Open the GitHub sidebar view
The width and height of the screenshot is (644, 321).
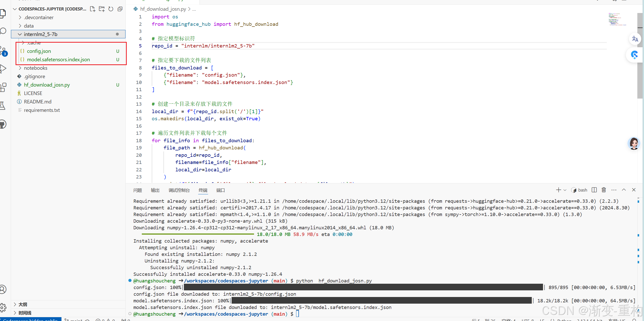click(x=3, y=124)
